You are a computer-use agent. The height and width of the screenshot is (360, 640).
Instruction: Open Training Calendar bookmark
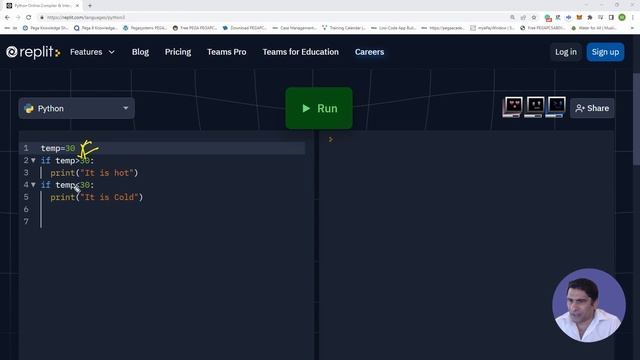tap(343, 28)
